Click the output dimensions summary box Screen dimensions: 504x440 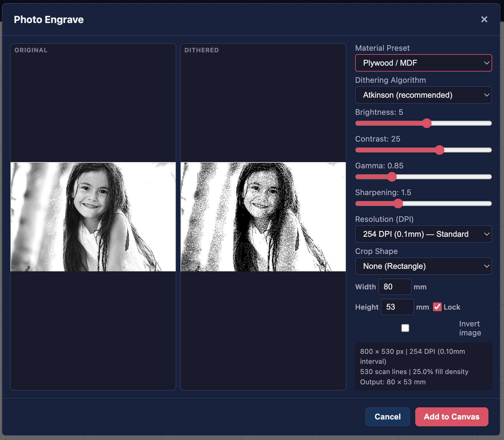tap(423, 367)
